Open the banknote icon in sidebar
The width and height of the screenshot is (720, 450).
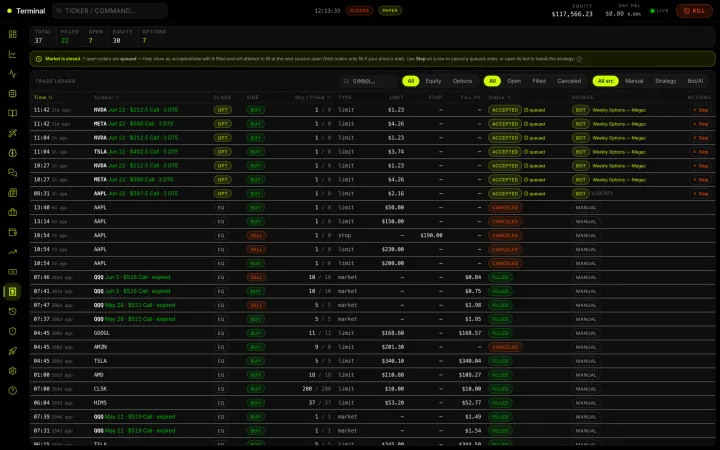12,272
